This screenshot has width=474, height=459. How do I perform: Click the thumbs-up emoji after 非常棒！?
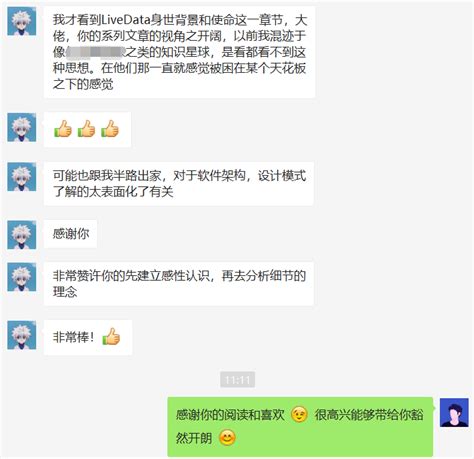111,336
